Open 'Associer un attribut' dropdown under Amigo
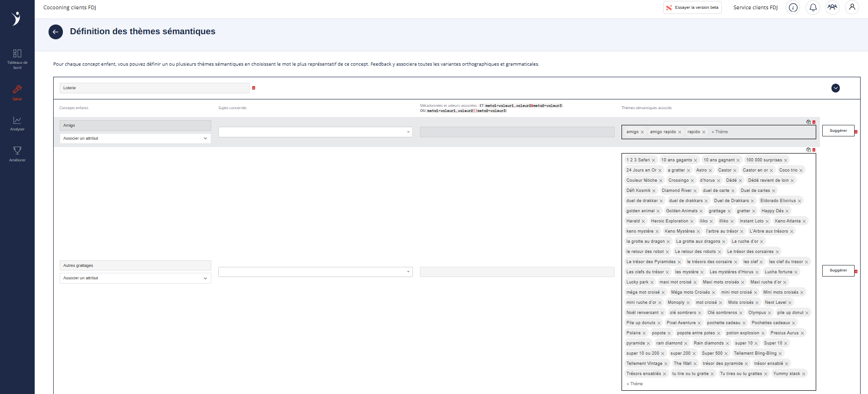 click(x=135, y=138)
